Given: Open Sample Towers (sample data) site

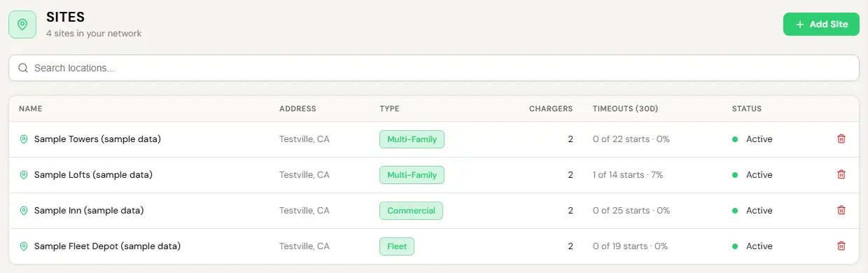Looking at the screenshot, I should (97, 139).
